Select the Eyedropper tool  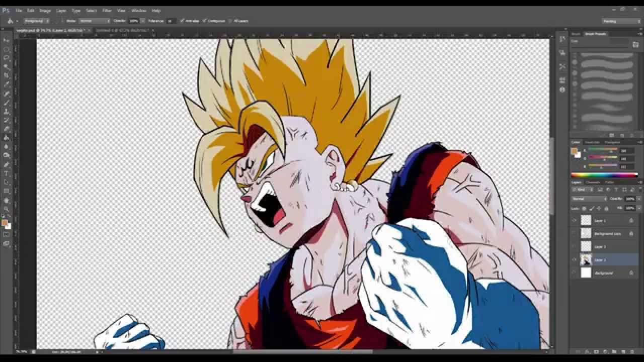pyautogui.click(x=7, y=85)
